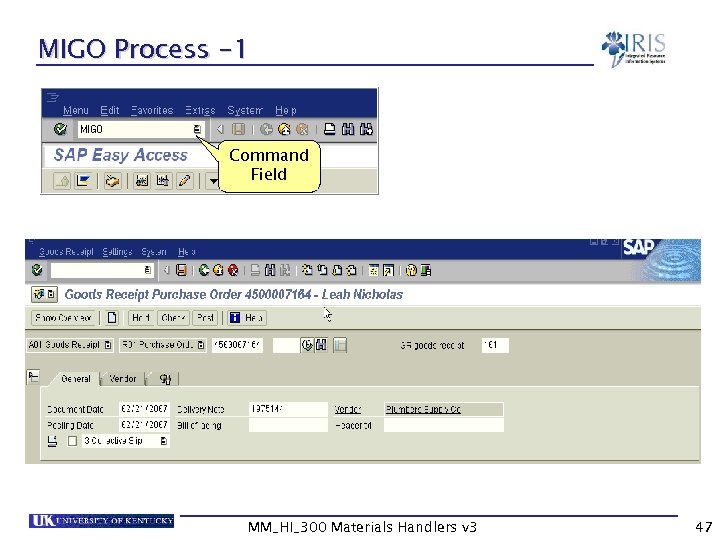Click the Save disk icon in the MIGO toolbar

(x=181, y=270)
